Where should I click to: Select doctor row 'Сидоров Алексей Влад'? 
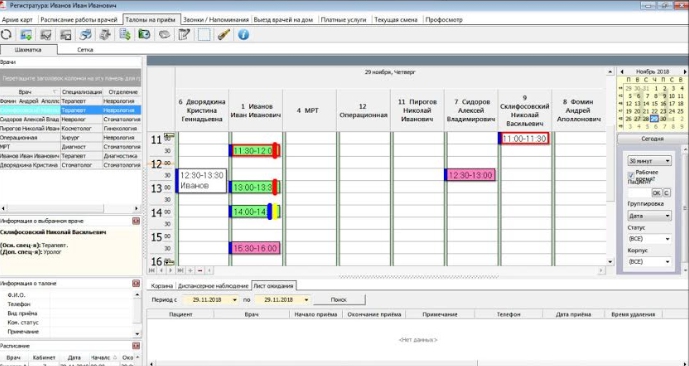[x=70, y=119]
